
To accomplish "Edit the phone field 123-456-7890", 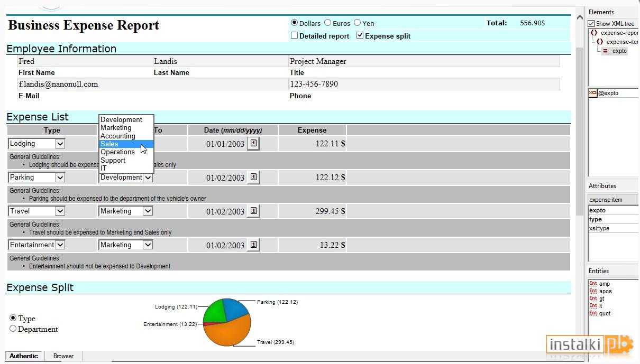I will click(424, 84).
